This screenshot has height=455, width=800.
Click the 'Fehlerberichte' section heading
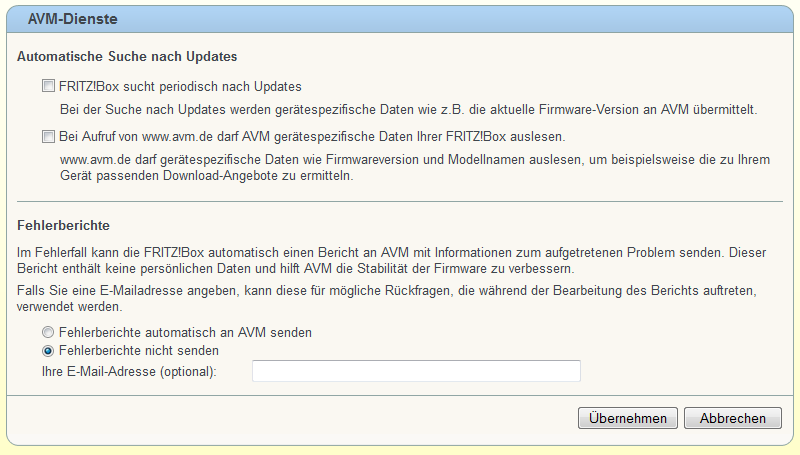(x=63, y=225)
